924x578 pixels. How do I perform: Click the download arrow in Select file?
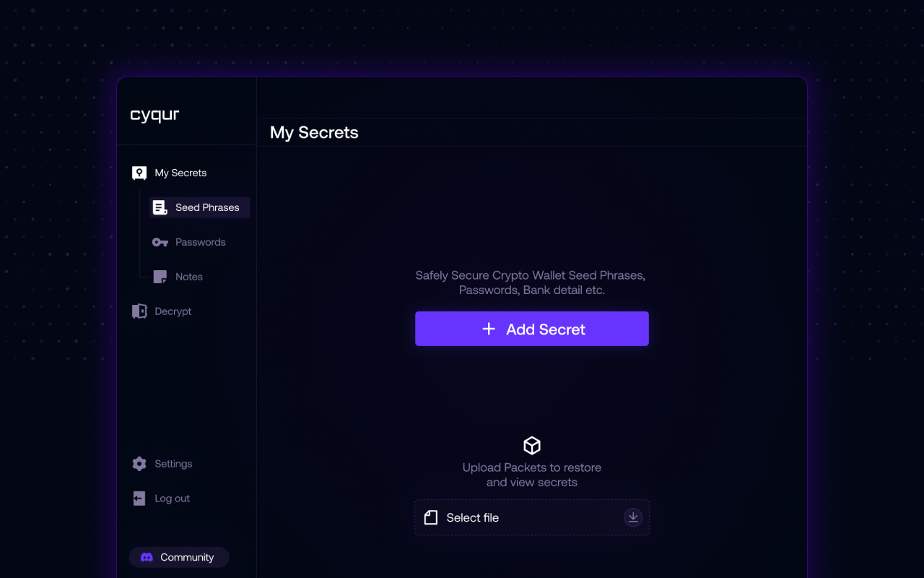click(x=633, y=517)
